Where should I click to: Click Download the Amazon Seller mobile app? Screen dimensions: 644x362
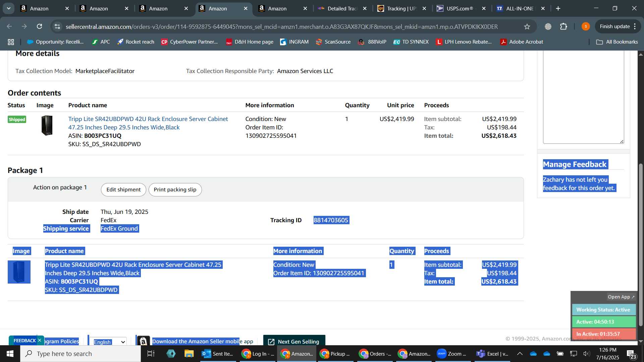[x=203, y=341]
